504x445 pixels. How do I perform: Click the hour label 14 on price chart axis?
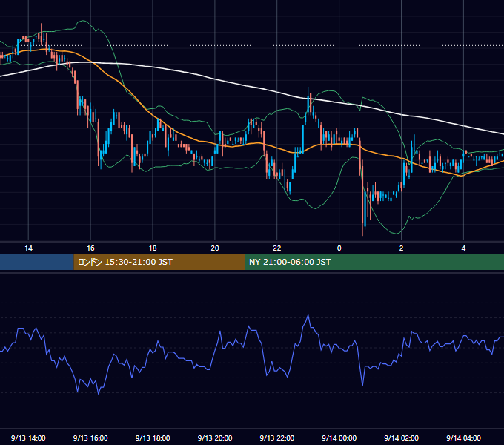[28, 248]
